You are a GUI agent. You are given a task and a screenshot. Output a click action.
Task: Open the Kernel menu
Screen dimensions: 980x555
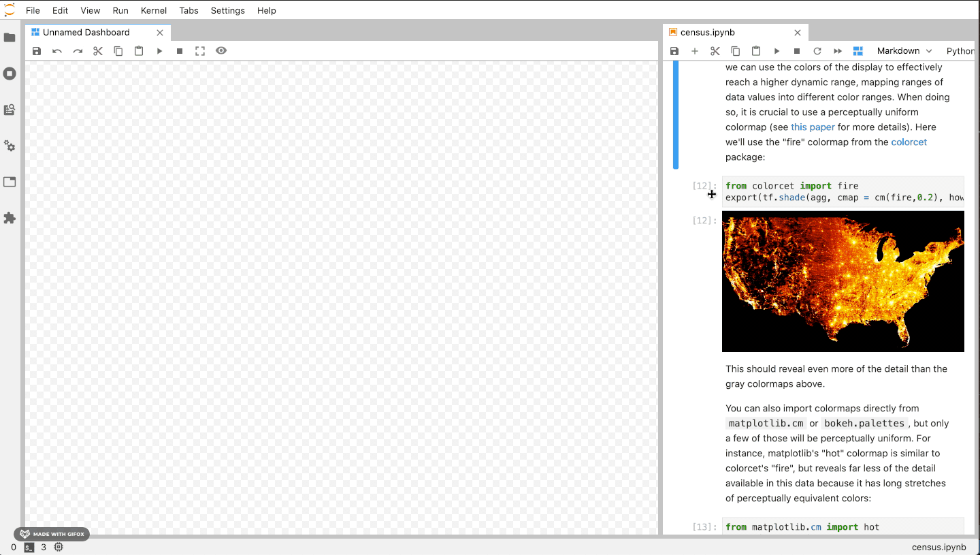click(153, 10)
